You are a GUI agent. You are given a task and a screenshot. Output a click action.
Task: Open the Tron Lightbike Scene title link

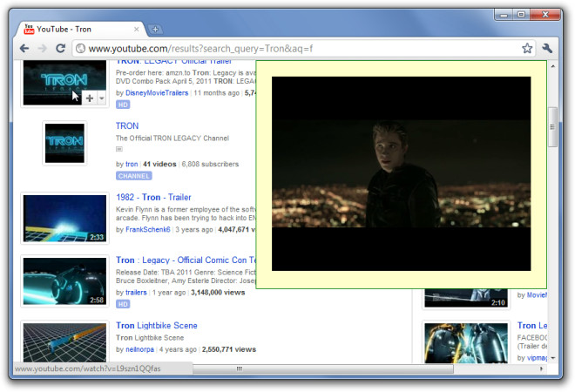157,325
